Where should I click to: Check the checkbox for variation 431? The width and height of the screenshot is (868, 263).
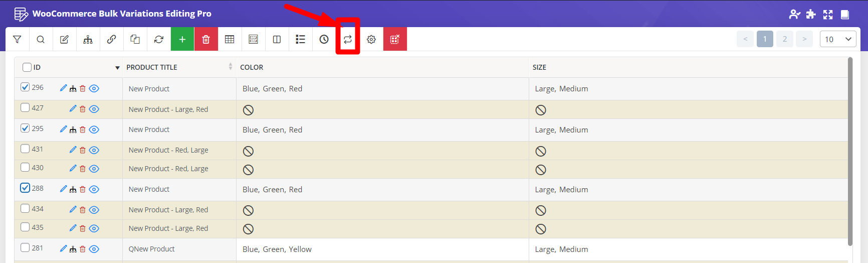coord(25,149)
